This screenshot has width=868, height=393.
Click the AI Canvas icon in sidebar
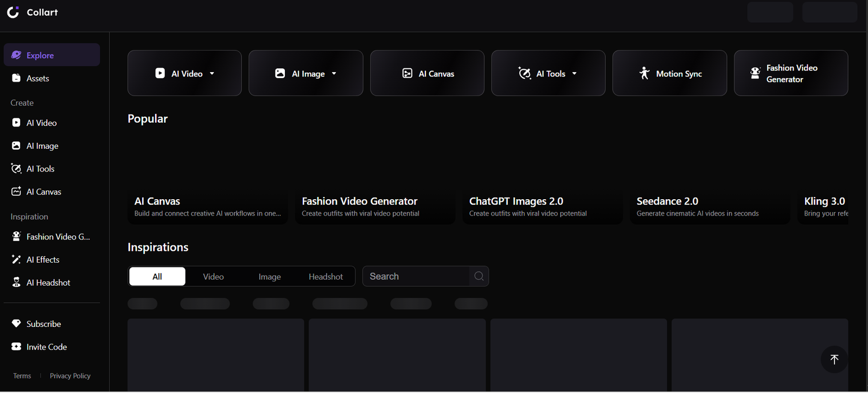point(16,191)
